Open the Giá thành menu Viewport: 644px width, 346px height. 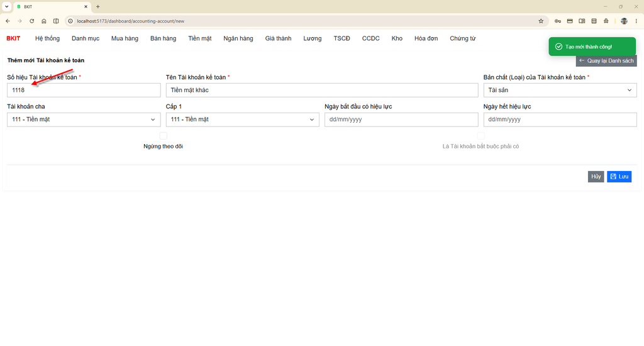click(278, 38)
